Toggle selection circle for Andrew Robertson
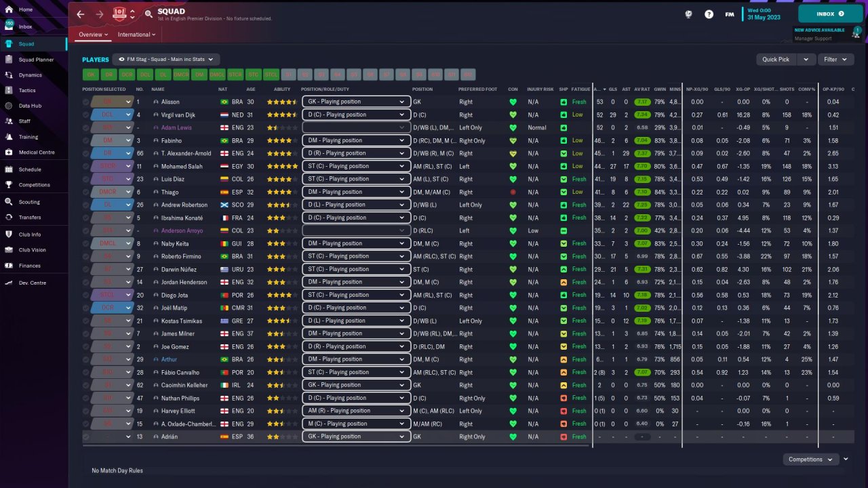Viewport: 868px width, 488px height. (x=86, y=205)
